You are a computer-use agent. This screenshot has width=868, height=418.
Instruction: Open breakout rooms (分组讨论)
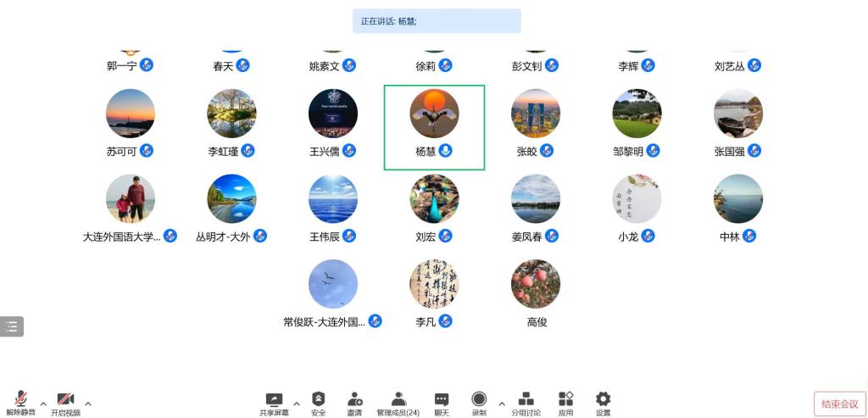point(526,399)
